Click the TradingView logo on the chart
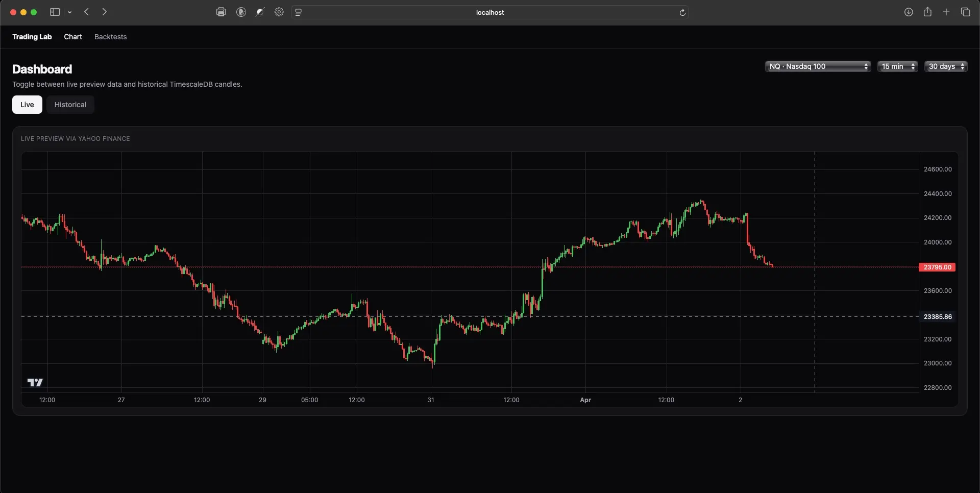980x493 pixels. 34,383
